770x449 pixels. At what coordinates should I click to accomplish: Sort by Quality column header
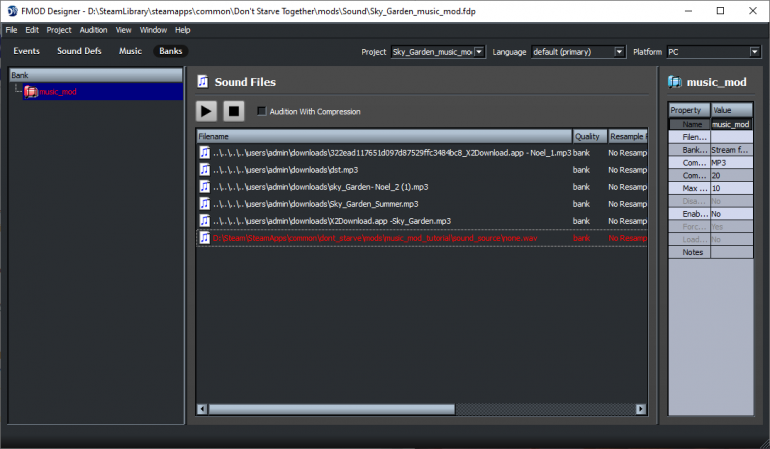coord(590,137)
